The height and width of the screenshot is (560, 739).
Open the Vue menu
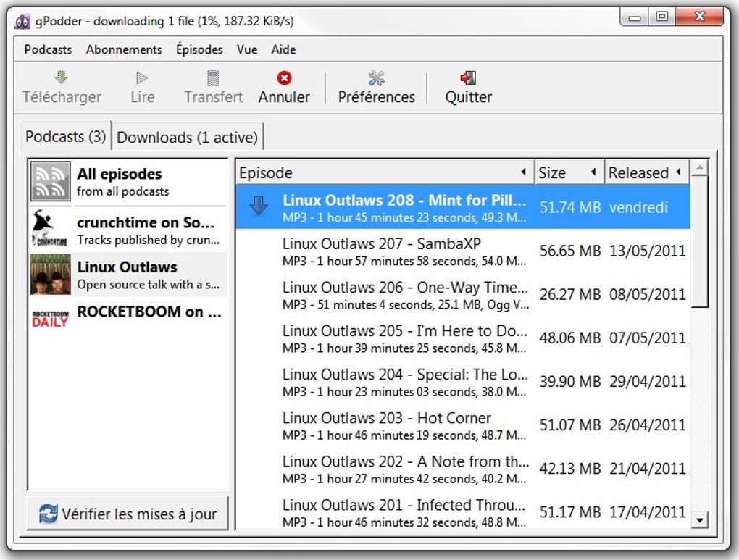tap(247, 49)
